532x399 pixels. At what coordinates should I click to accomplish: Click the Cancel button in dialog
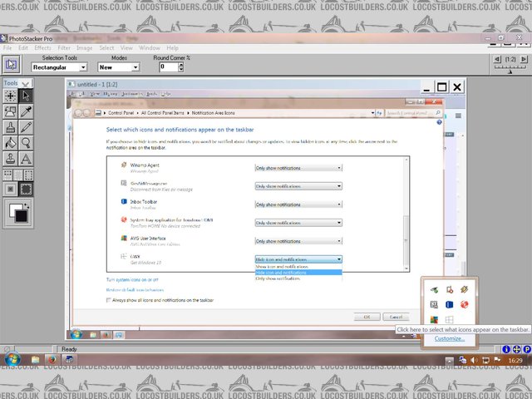point(396,317)
